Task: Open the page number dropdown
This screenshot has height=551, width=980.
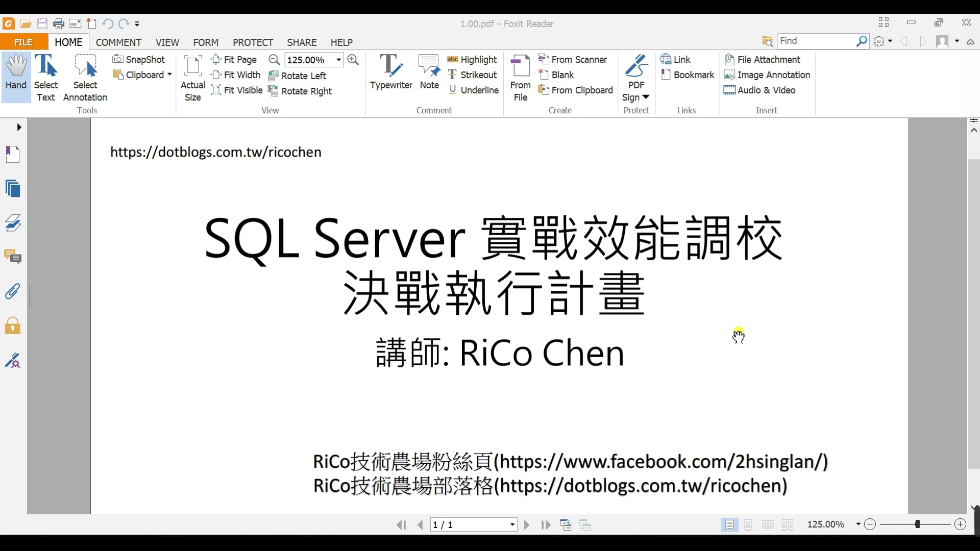Action: tap(512, 524)
